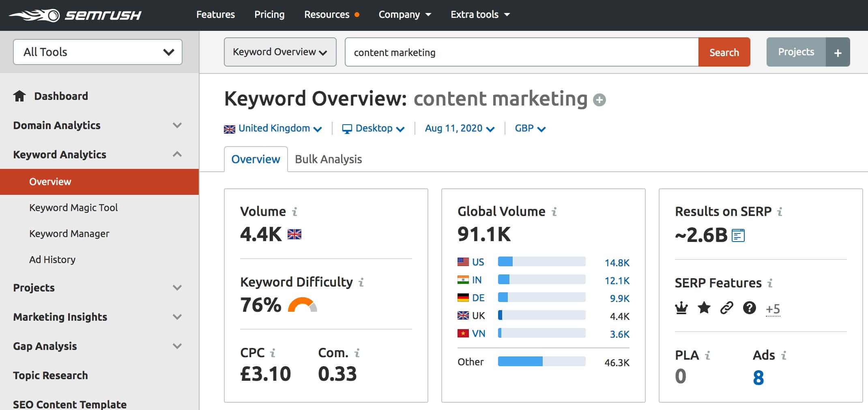Click the info icon next to Volume
Image resolution: width=868 pixels, height=410 pixels.
coord(295,211)
